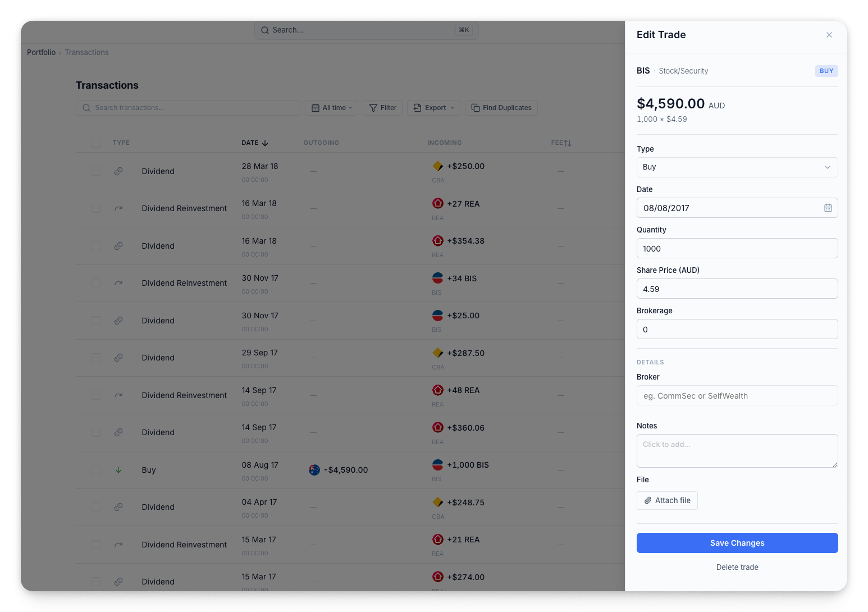The image size is (868, 612).
Task: Check the 08 Aug 17 Buy row checkbox
Action: click(96, 470)
